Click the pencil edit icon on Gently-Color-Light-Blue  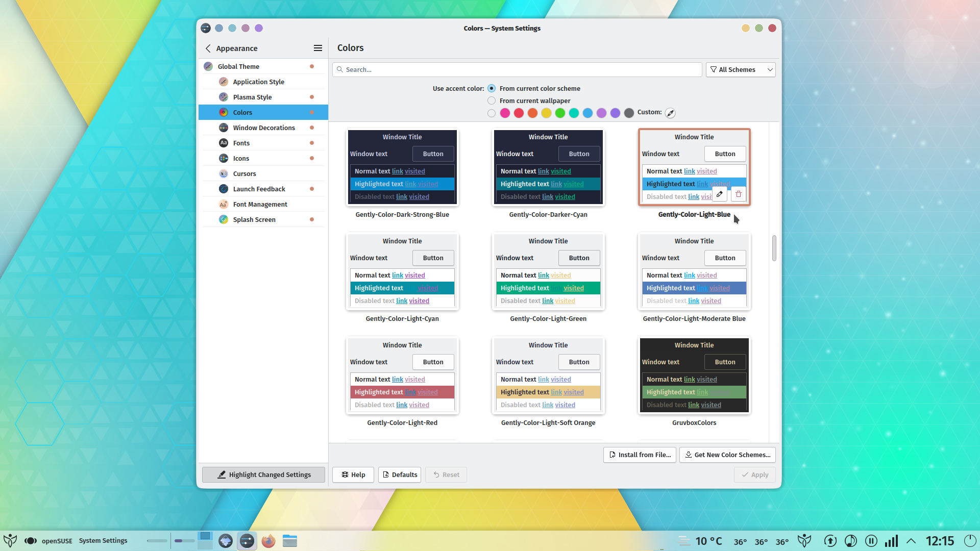point(719,194)
